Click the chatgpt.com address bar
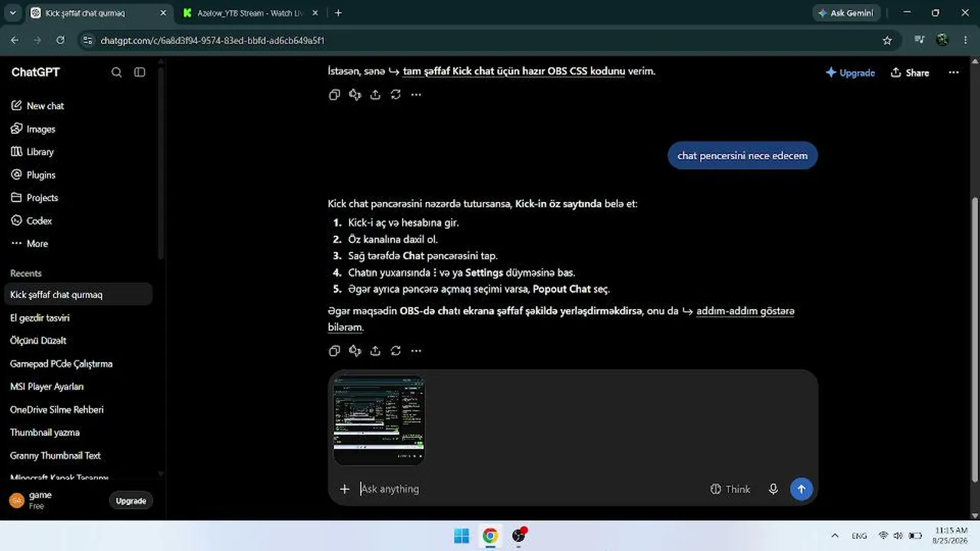The image size is (980, 551). click(x=490, y=40)
